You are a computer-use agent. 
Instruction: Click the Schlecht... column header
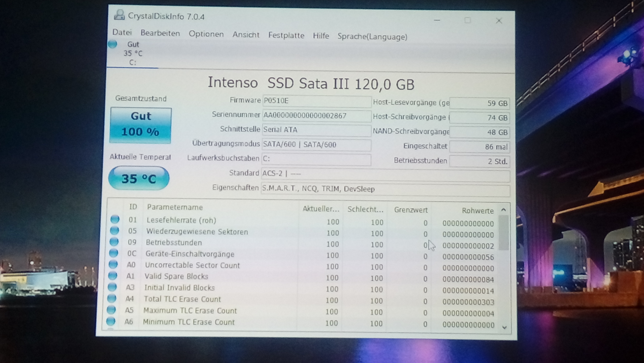pos(365,210)
